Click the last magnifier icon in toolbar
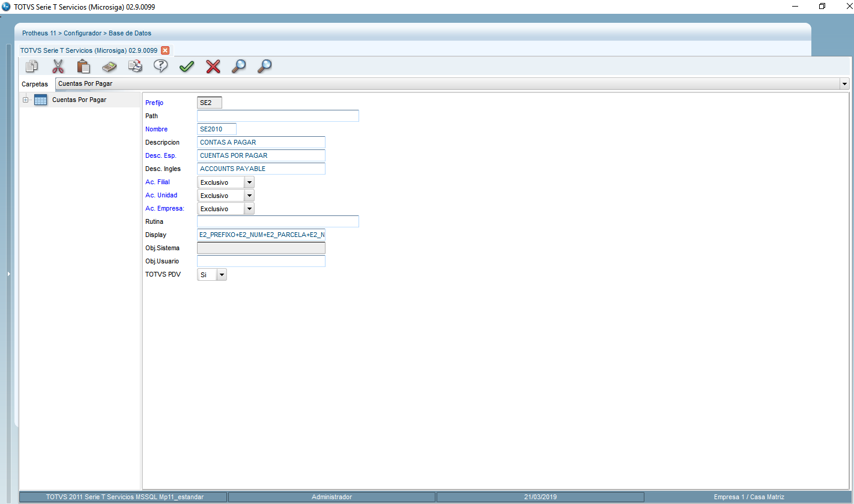 [x=265, y=66]
